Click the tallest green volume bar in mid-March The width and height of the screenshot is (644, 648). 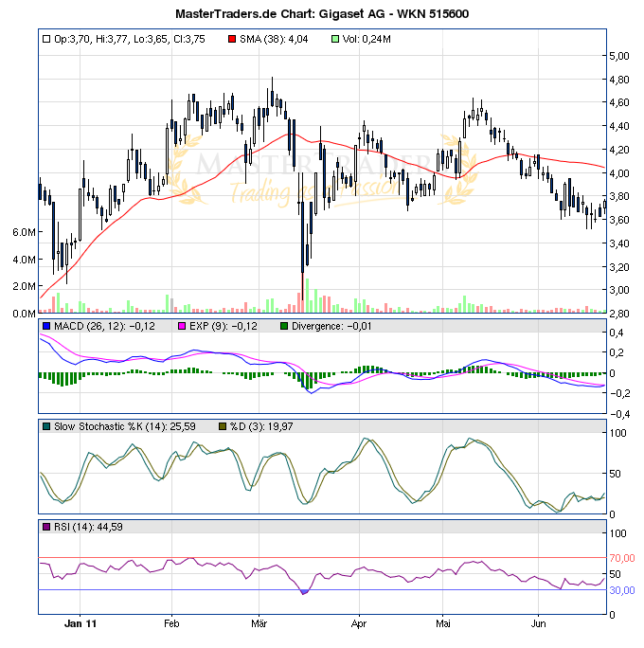click(307, 296)
